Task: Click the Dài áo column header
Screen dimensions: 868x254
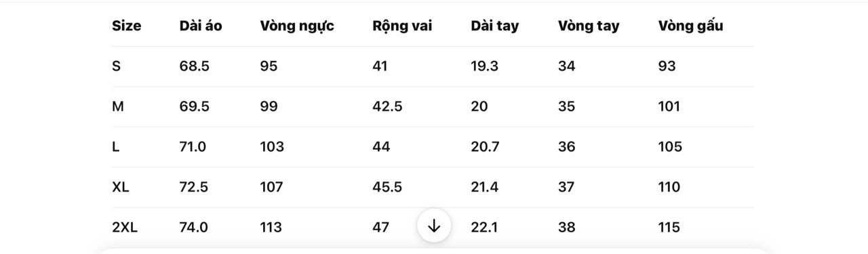Action: (x=201, y=26)
